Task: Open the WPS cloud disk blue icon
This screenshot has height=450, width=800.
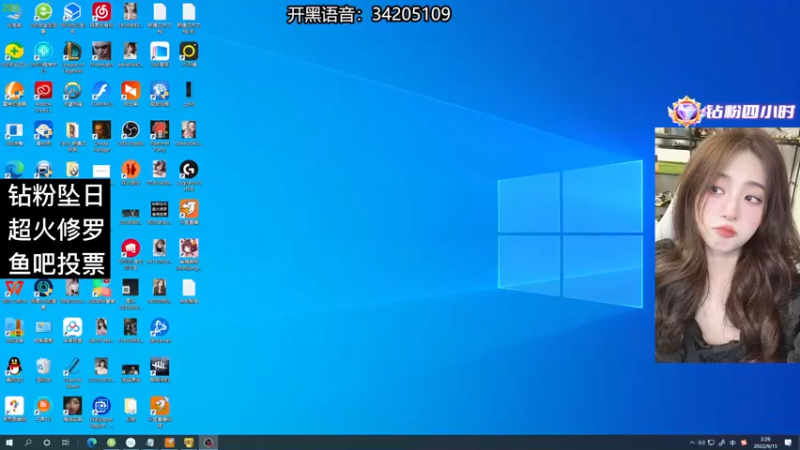Action: click(x=72, y=12)
